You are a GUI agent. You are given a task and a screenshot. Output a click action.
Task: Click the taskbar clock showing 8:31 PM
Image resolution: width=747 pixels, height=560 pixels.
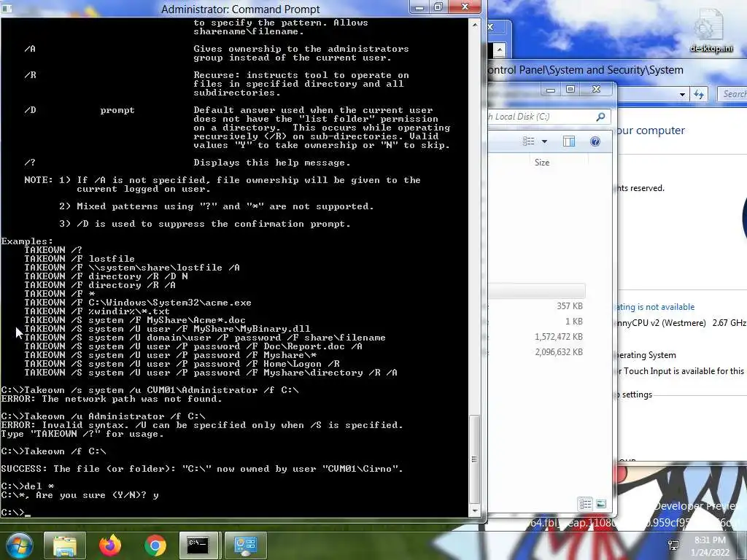710,546
